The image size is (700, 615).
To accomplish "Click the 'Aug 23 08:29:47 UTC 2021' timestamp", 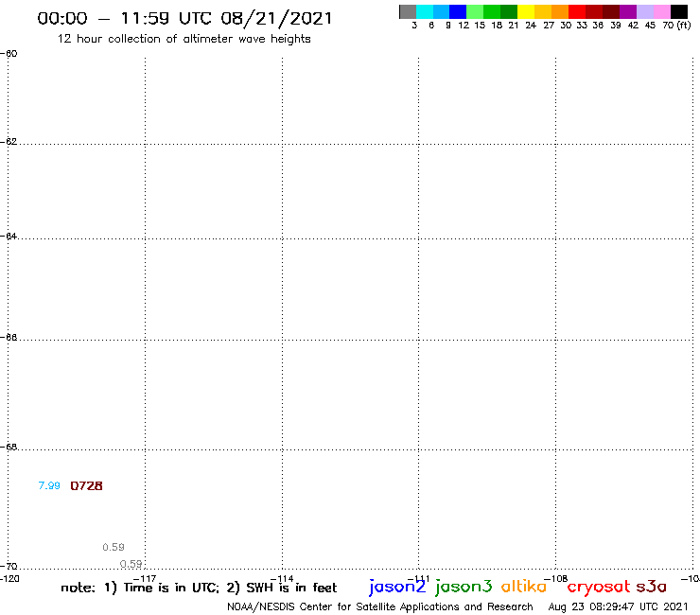I will click(618, 606).
